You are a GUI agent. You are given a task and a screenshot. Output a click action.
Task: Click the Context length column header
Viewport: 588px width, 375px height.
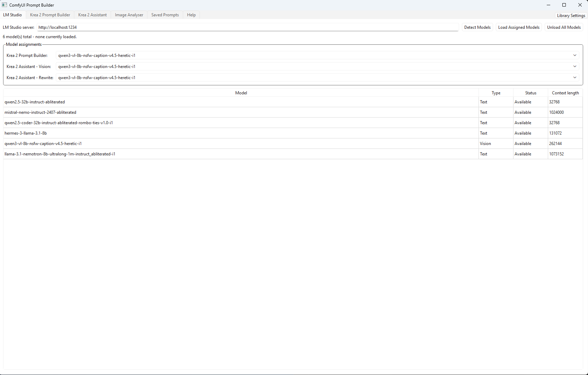pyautogui.click(x=565, y=93)
